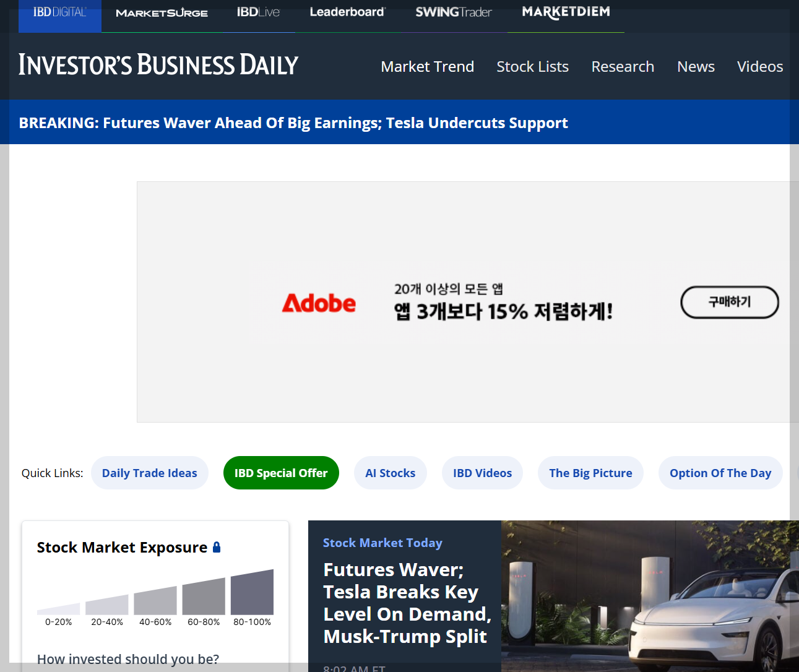
Task: Click the 구매하기 button in Adobe ad
Action: coord(730,302)
